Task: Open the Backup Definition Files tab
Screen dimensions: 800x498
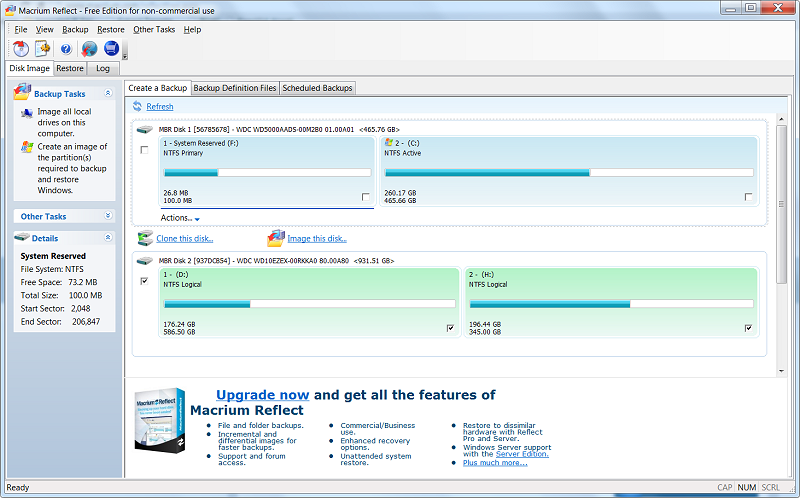Action: click(x=235, y=88)
